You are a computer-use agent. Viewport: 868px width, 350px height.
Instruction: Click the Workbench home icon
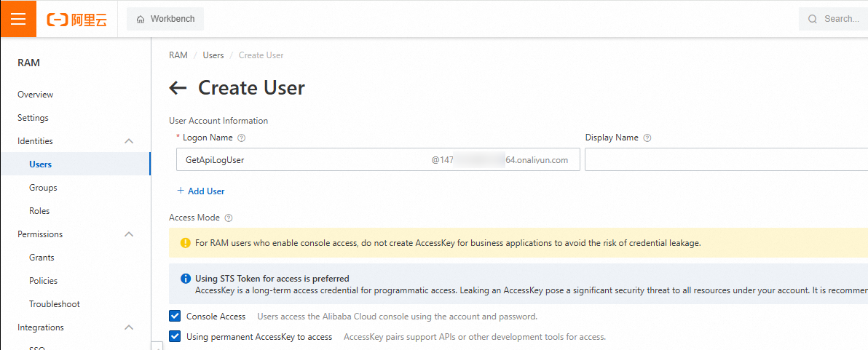tap(141, 19)
